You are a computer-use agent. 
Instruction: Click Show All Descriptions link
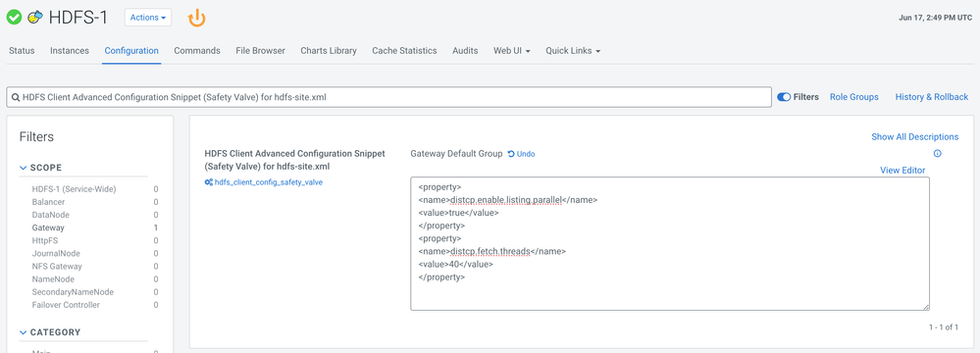(915, 137)
